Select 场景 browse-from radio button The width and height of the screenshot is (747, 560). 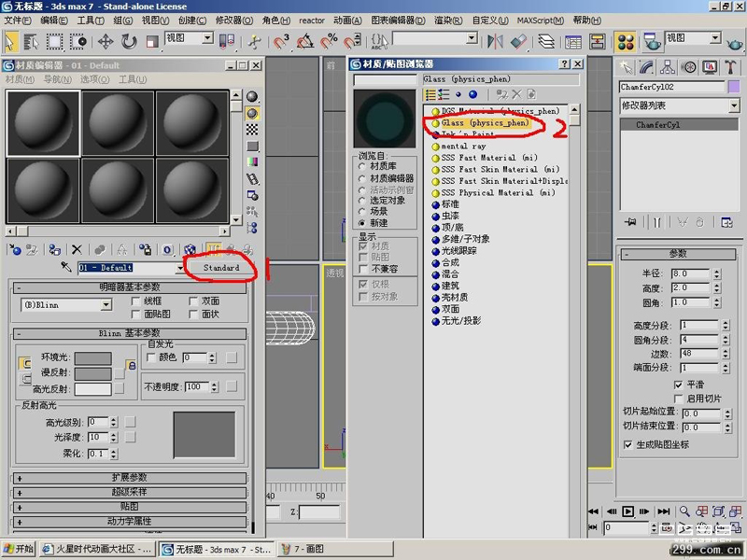(361, 212)
